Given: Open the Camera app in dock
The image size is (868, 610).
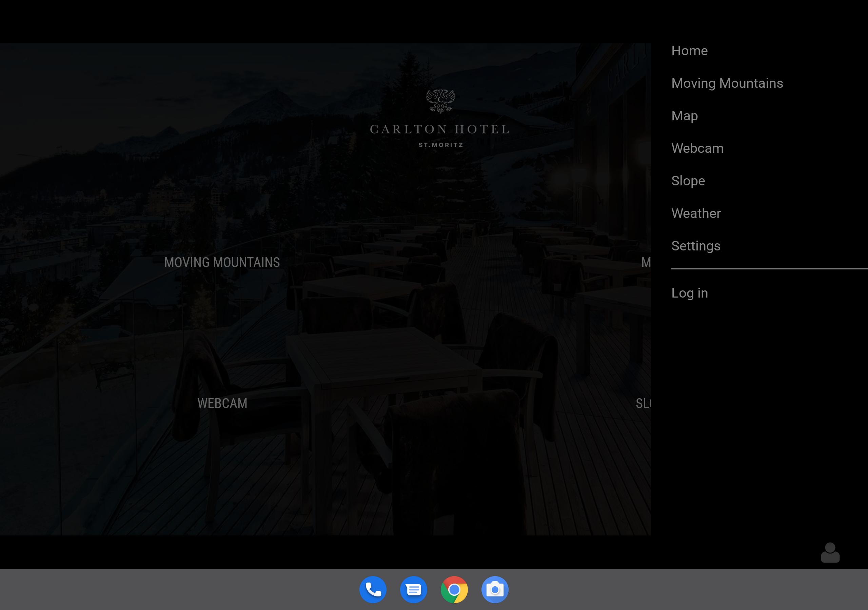Looking at the screenshot, I should click(494, 589).
